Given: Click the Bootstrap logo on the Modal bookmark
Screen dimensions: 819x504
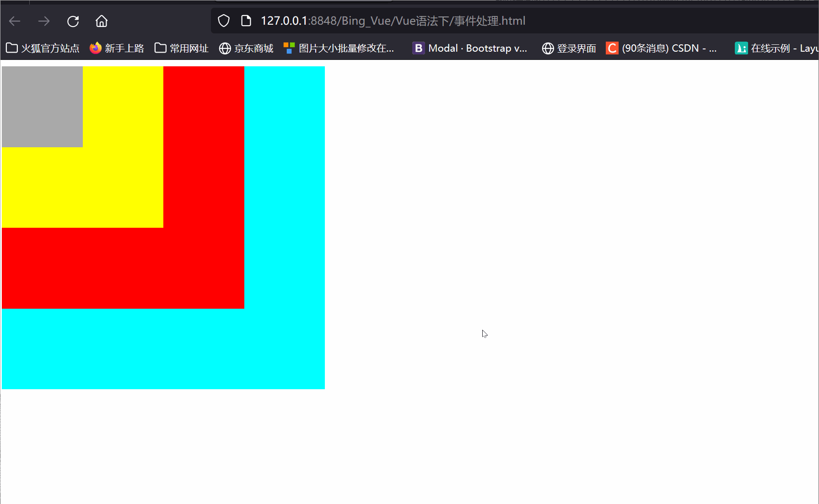Looking at the screenshot, I should click(x=418, y=48).
